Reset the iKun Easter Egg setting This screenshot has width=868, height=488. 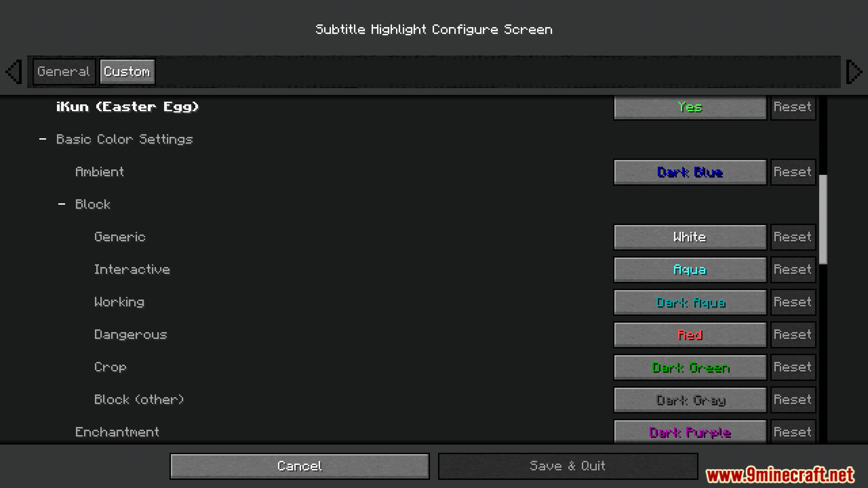click(x=793, y=107)
